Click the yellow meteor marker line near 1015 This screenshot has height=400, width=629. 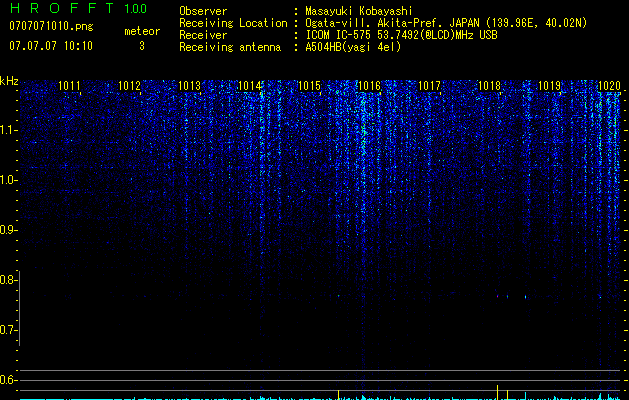pos(339,394)
